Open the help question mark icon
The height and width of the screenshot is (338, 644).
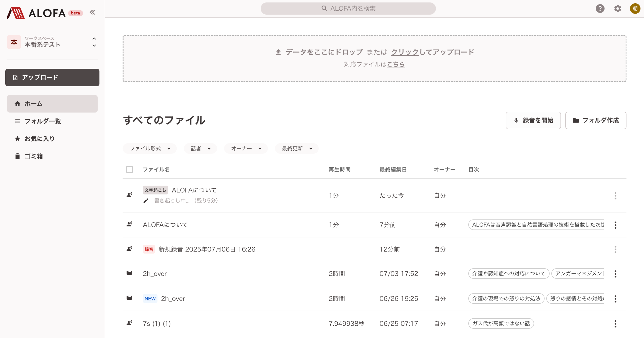(x=600, y=9)
